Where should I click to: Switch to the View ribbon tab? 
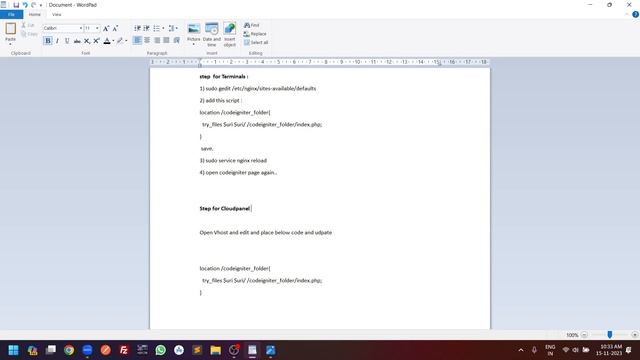click(57, 14)
